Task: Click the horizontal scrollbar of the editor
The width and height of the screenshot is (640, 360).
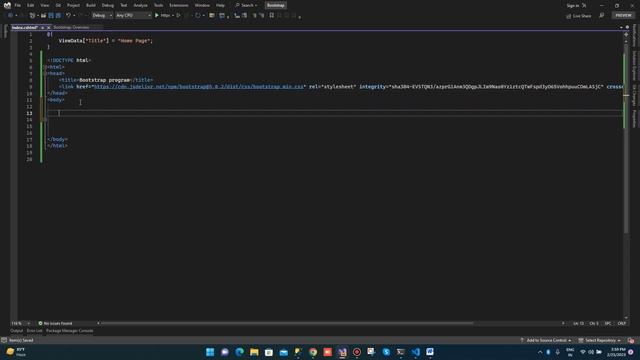Action: (288, 323)
